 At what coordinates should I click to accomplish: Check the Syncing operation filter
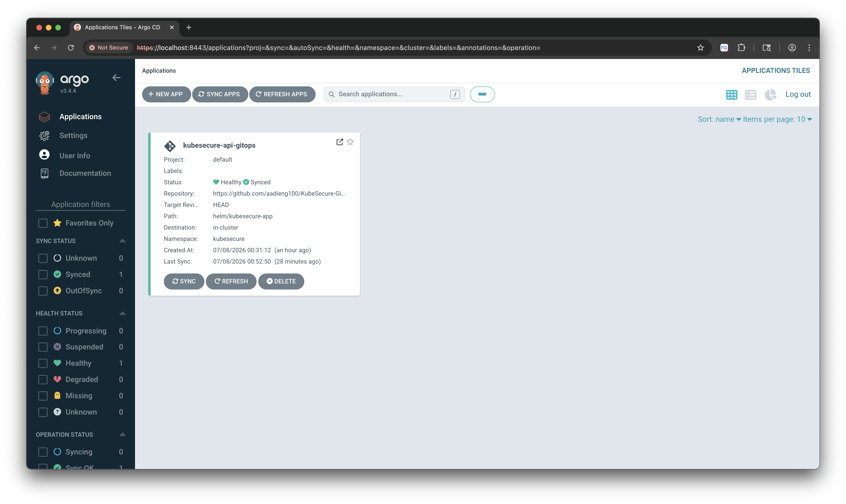click(x=43, y=452)
